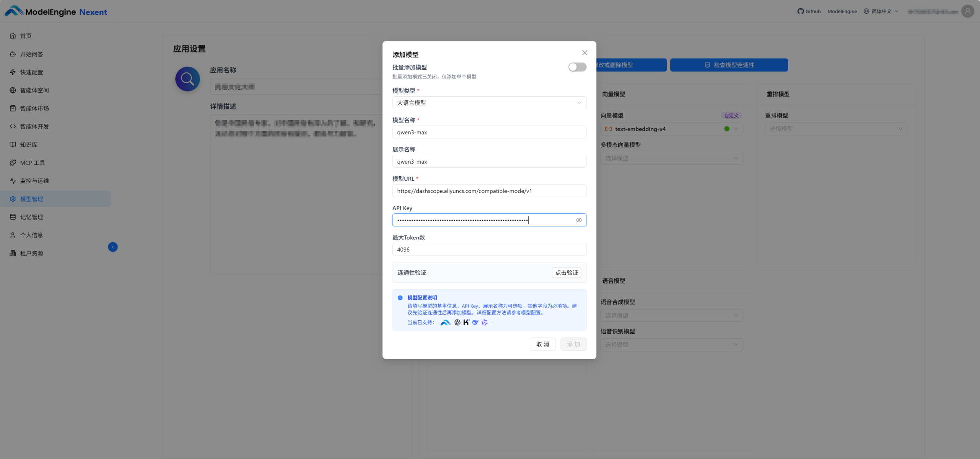Show the API Key with the eye toggle
Image resolution: width=980 pixels, height=459 pixels.
578,220
